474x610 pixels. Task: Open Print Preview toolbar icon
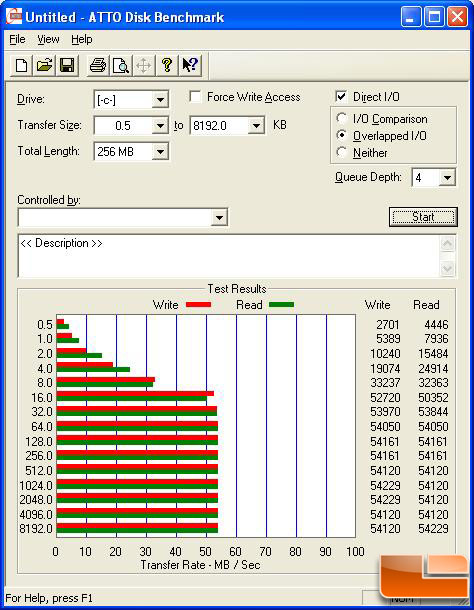point(121,65)
